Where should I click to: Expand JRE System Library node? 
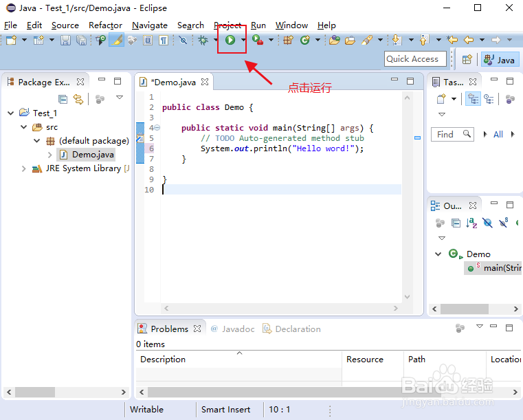(23, 169)
